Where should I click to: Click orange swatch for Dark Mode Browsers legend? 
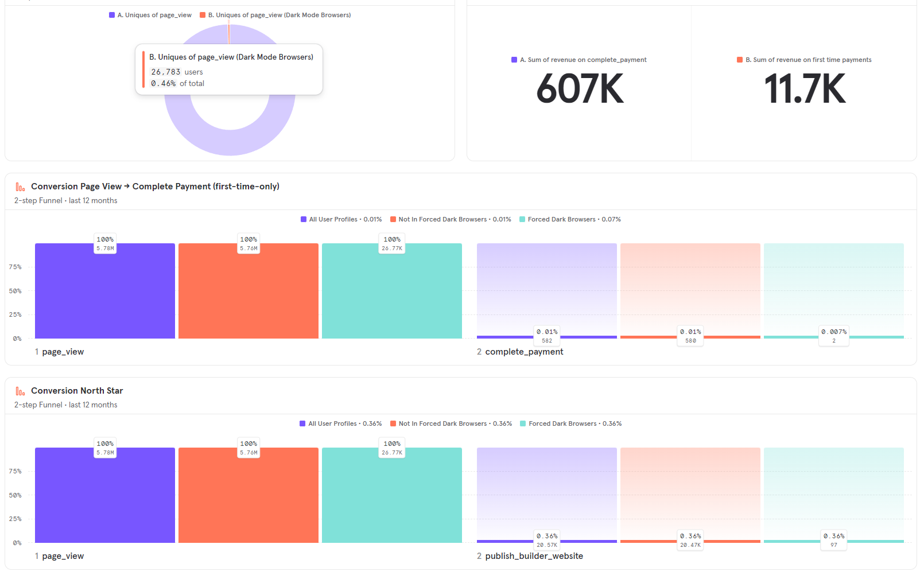(203, 15)
